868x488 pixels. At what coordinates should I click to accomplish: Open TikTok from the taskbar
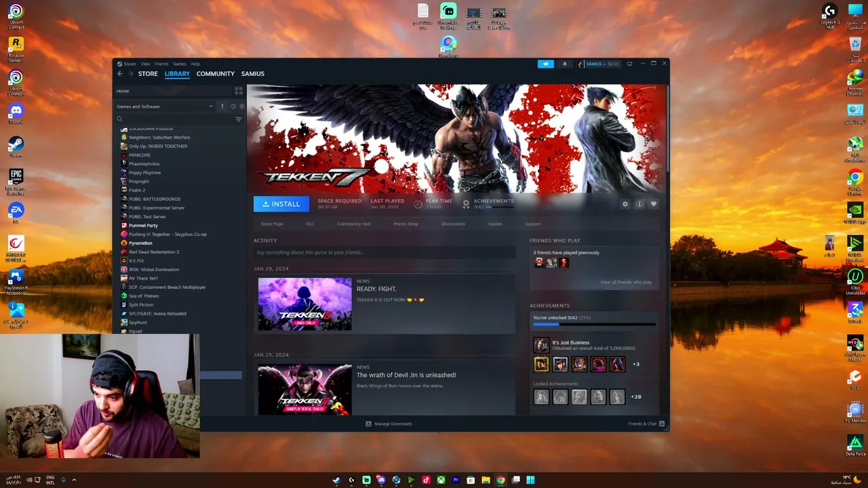426,481
